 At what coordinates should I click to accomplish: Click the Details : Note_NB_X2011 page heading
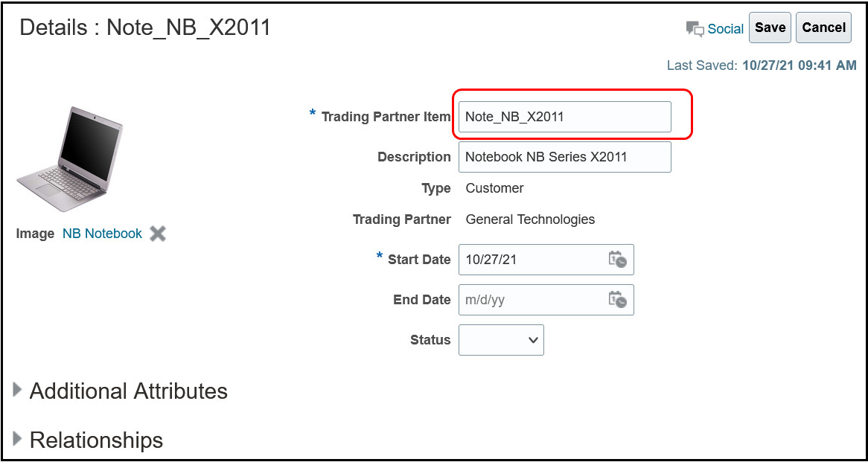145,28
